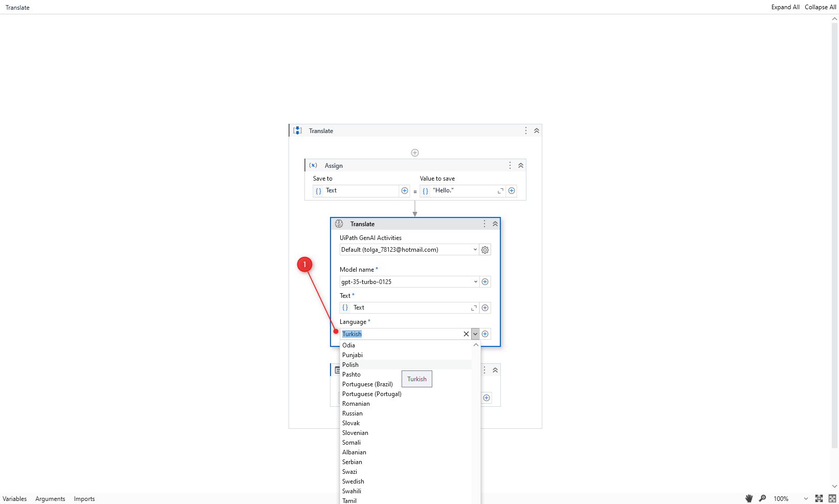839x504 pixels.
Task: Collapse the Translate GenAI activity
Action: click(495, 224)
